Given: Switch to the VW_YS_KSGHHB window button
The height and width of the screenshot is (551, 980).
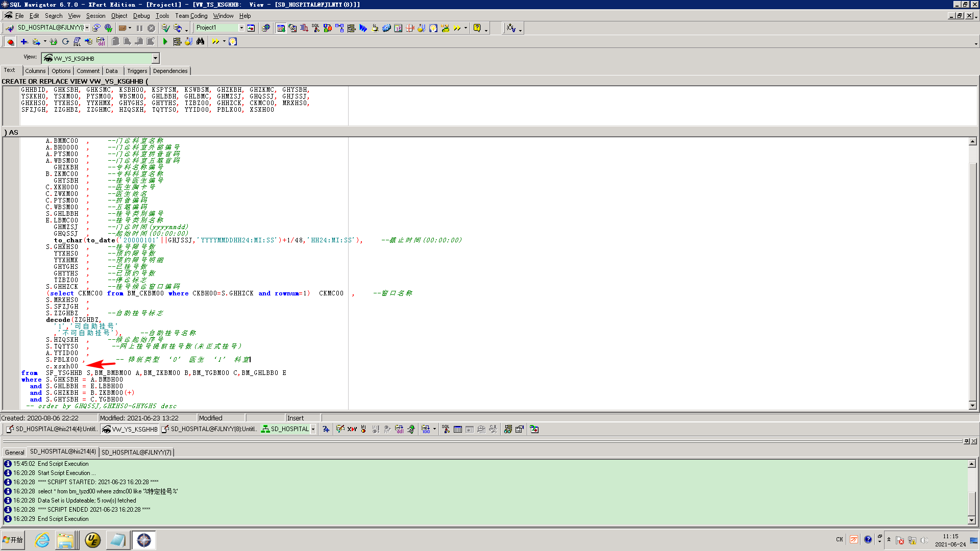Looking at the screenshot, I should click(x=130, y=429).
